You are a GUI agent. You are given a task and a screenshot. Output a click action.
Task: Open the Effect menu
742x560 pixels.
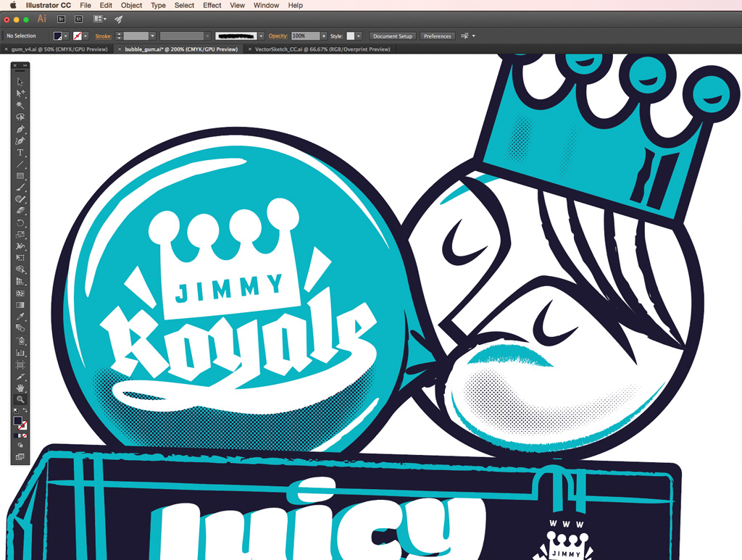pyautogui.click(x=212, y=5)
